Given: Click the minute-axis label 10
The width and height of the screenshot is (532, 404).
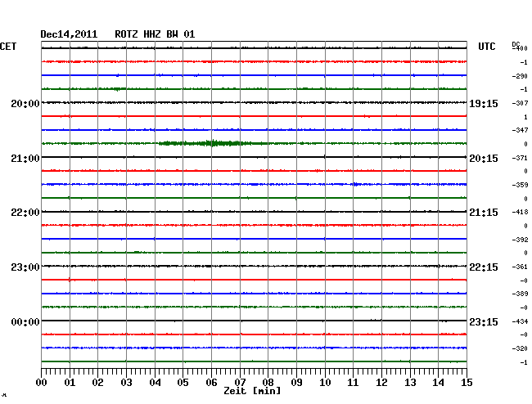Looking at the screenshot, I should (x=325, y=383).
